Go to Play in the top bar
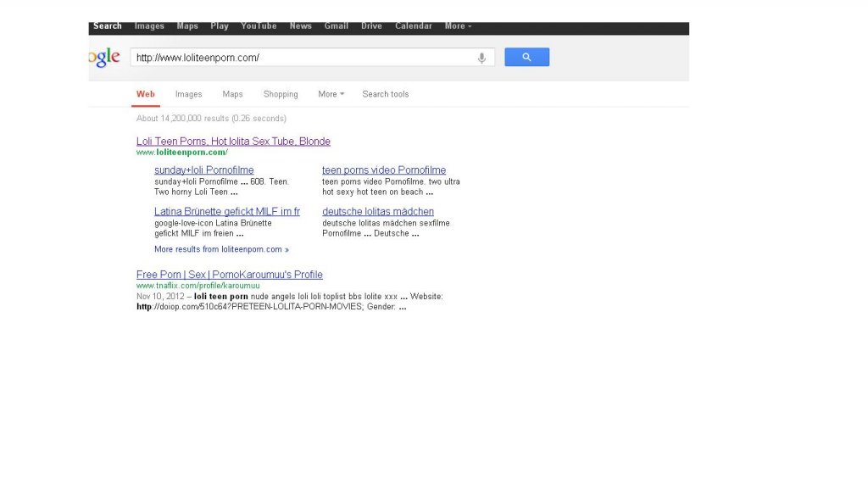This screenshot has width=868, height=490. click(220, 26)
